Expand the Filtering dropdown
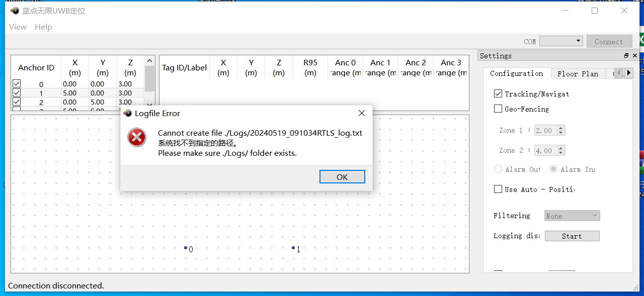The width and height of the screenshot is (644, 296). (x=572, y=216)
